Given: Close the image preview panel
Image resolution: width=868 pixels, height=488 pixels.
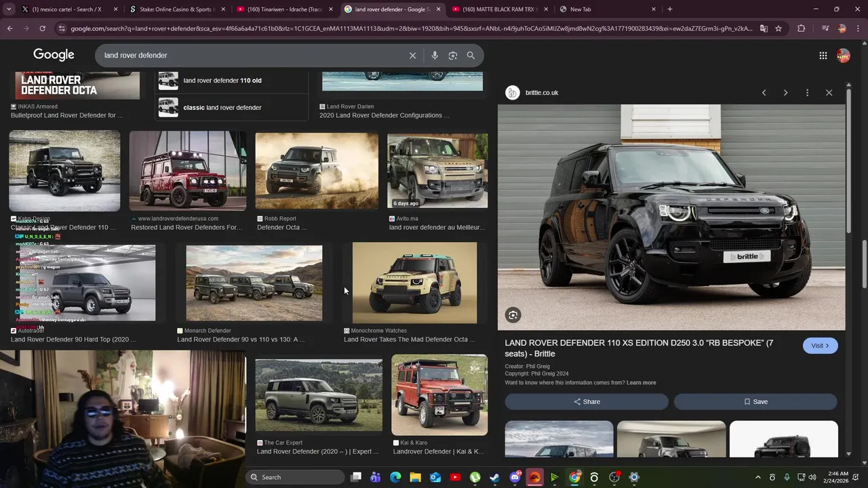Looking at the screenshot, I should (829, 93).
